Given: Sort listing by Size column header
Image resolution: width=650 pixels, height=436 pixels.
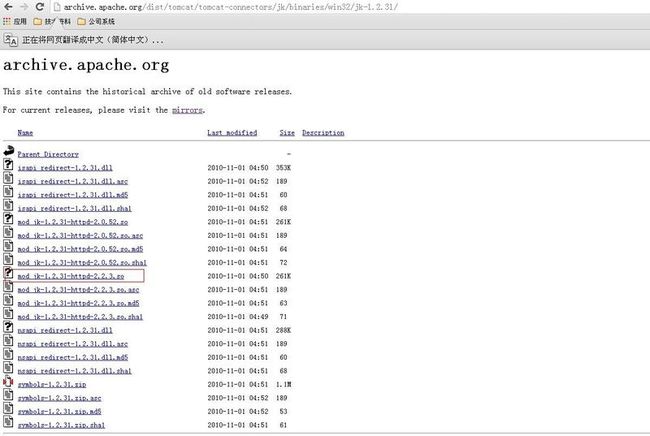Looking at the screenshot, I should [x=287, y=133].
